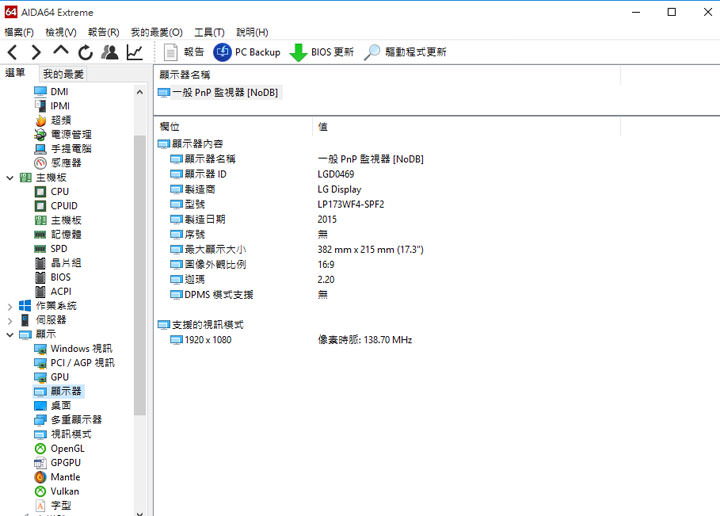Screen dimensions: 720x516
Task: Open the 我的最愛(O) menu
Action: [157, 32]
